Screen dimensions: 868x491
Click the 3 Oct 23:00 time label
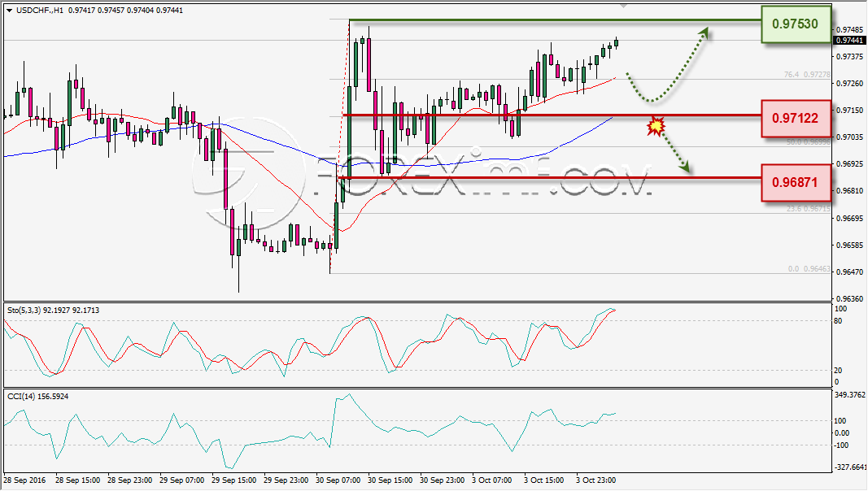click(595, 480)
